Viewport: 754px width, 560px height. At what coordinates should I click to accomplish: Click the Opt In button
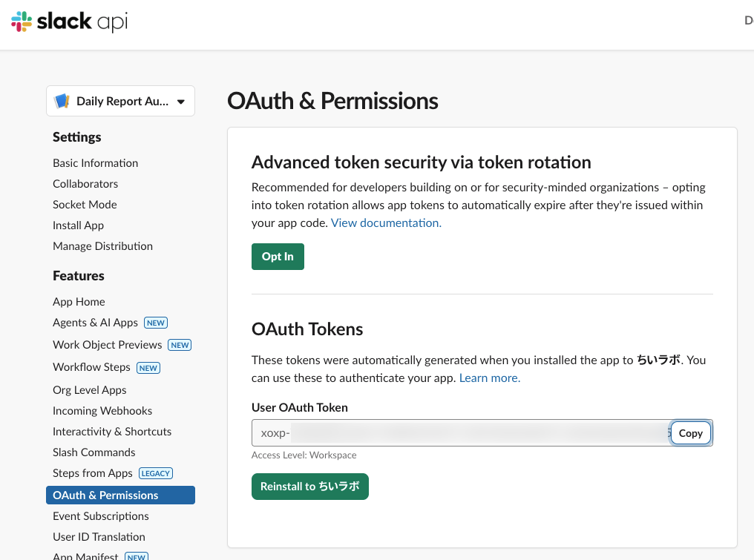tap(278, 257)
